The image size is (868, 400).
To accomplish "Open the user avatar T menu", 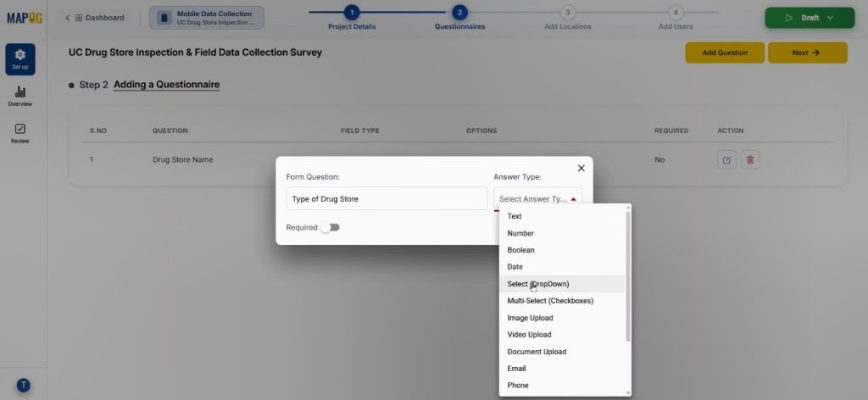I will pos(23,385).
